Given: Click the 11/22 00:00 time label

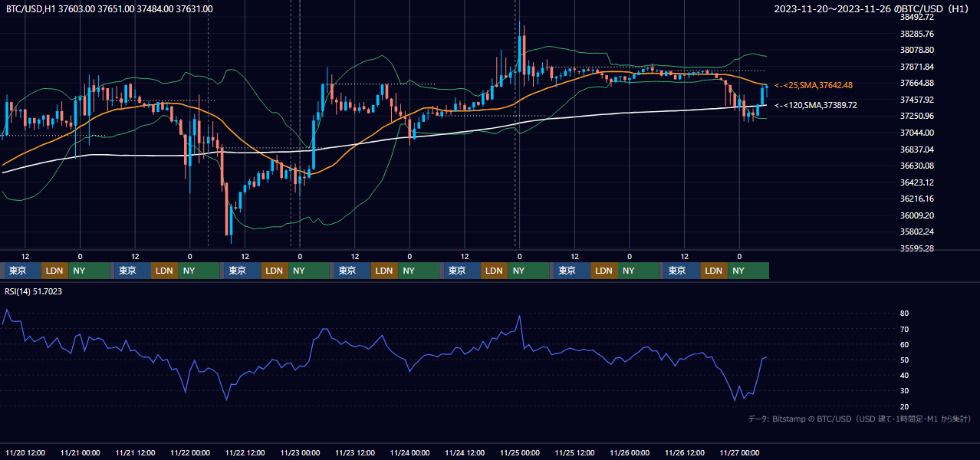Looking at the screenshot, I should click(x=190, y=452).
